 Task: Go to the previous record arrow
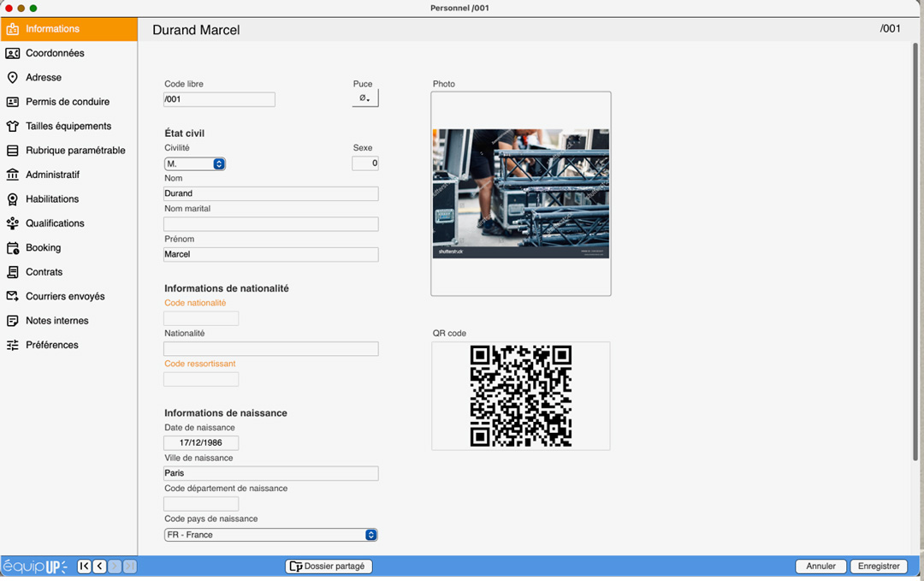click(x=99, y=566)
